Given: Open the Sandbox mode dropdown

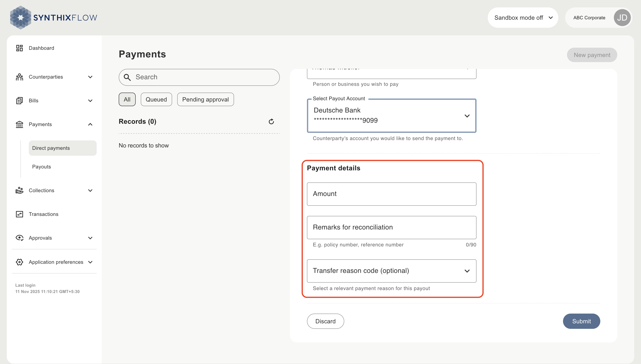Looking at the screenshot, I should [523, 18].
